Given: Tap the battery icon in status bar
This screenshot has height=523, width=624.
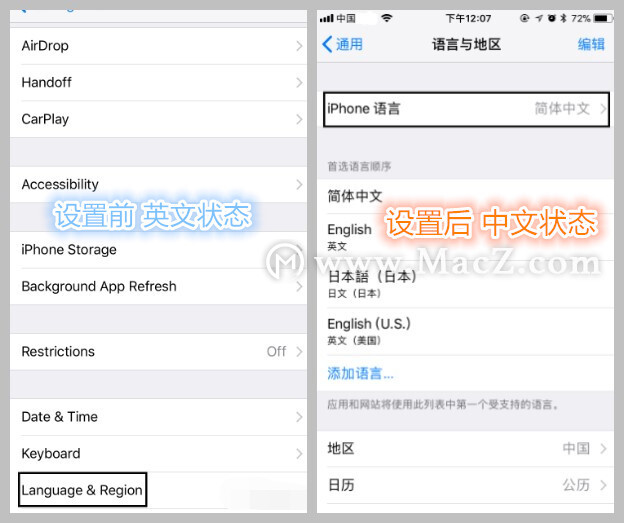Looking at the screenshot, I should click(x=603, y=18).
